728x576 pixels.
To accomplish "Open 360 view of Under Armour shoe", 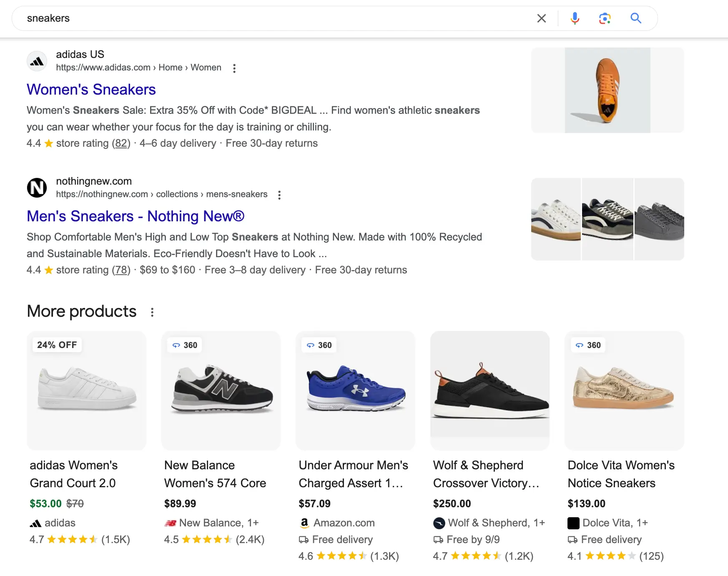I will point(319,345).
